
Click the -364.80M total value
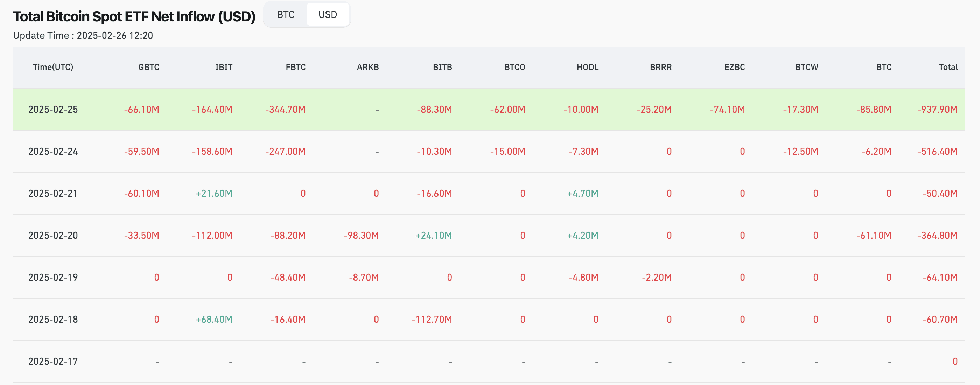pyautogui.click(x=937, y=236)
